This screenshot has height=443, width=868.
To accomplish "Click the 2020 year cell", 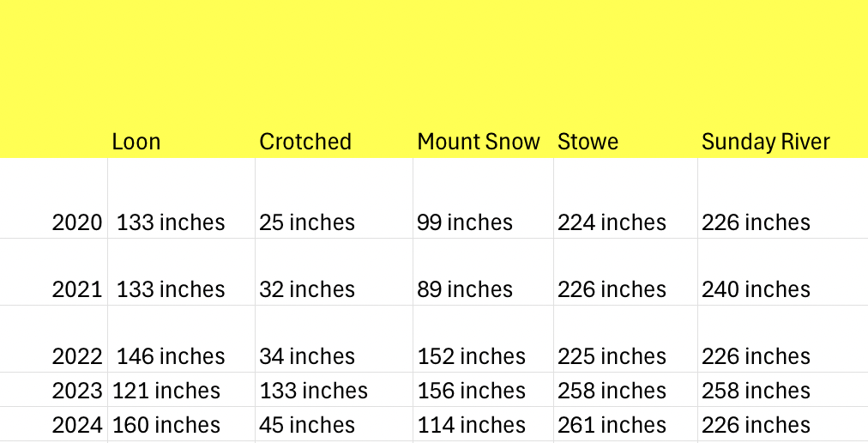I will 77,222.
